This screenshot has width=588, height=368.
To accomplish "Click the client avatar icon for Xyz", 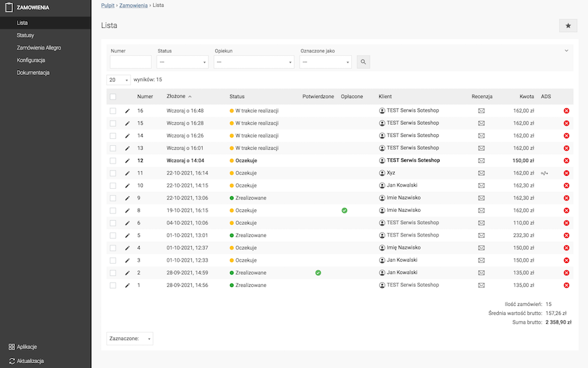I will click(382, 173).
